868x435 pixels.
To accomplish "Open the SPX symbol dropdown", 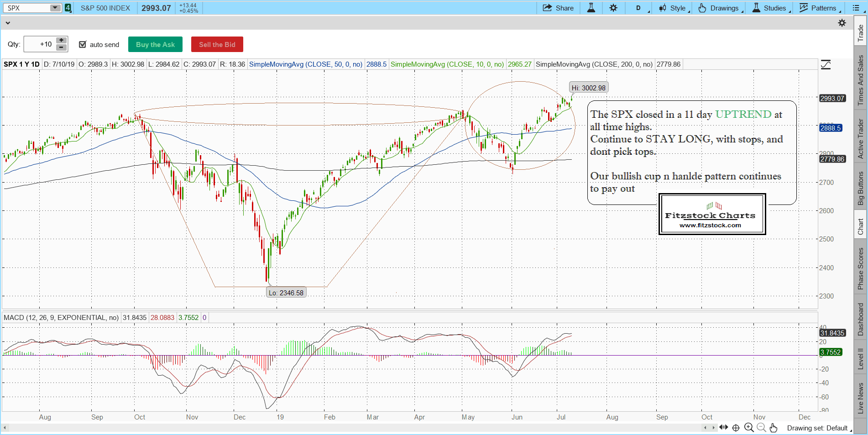I will pos(55,8).
